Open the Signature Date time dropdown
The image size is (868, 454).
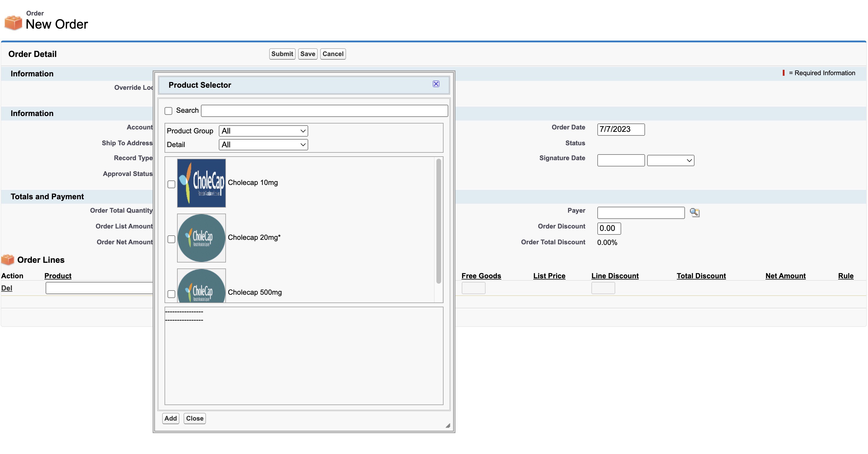670,160
